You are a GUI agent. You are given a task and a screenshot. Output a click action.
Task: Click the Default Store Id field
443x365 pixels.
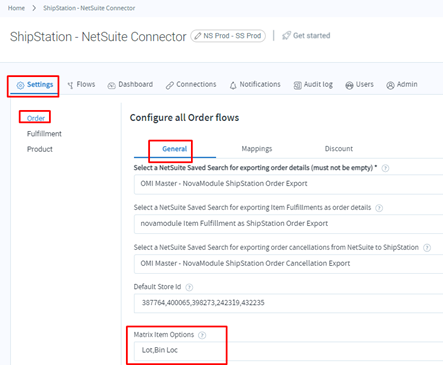point(288,303)
